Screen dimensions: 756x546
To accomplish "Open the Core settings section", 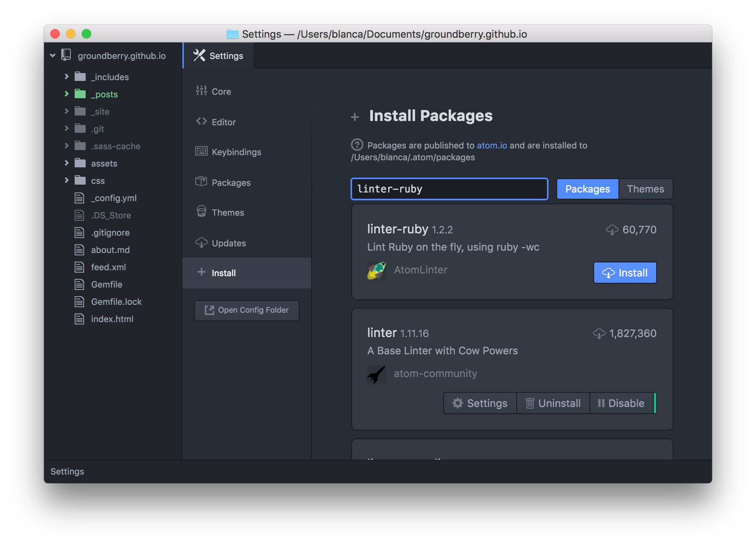I will pos(247,92).
